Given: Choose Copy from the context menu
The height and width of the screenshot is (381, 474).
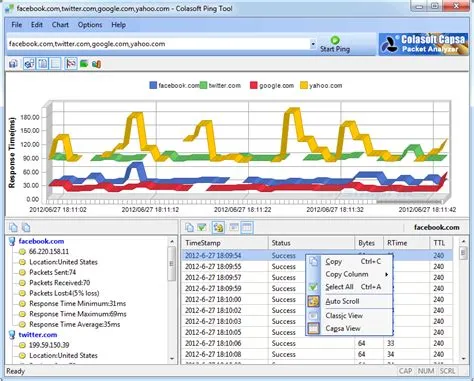Looking at the screenshot, I should [349, 262].
